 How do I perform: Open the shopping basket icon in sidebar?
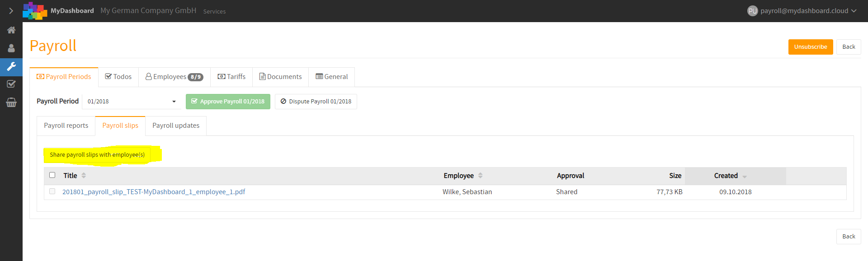pyautogui.click(x=11, y=103)
